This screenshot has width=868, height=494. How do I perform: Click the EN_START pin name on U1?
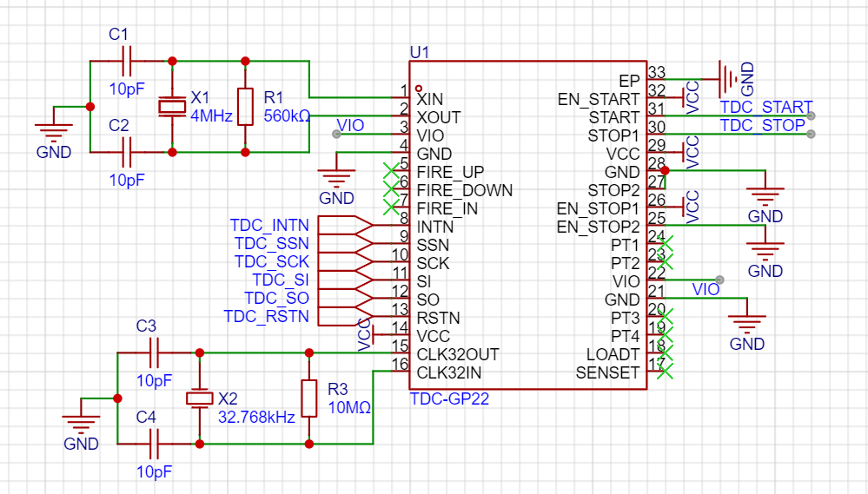pyautogui.click(x=599, y=100)
